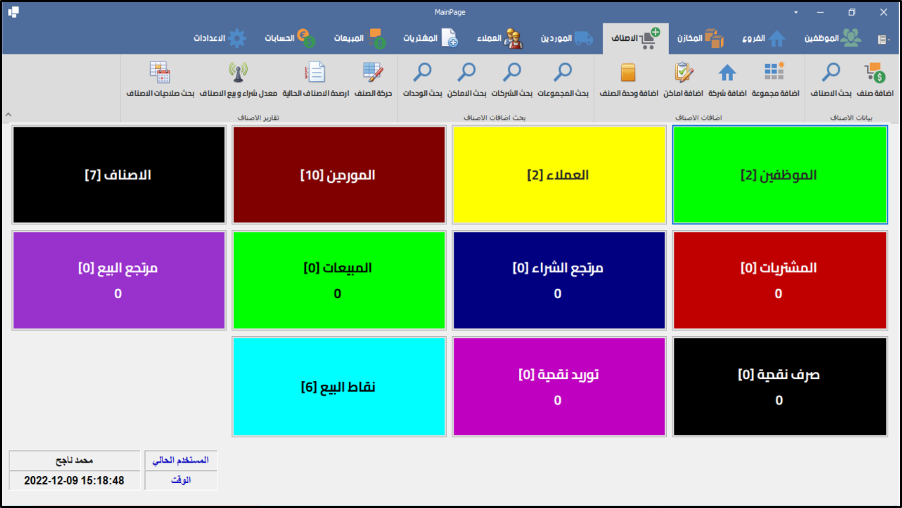Screen dimensions: 902x508
Task: Select اضافة شركة (Add Company) home icon
Action: 727,73
